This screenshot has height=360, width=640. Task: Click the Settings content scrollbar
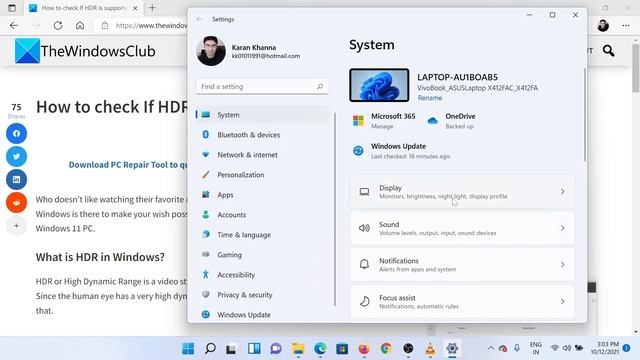[584, 114]
